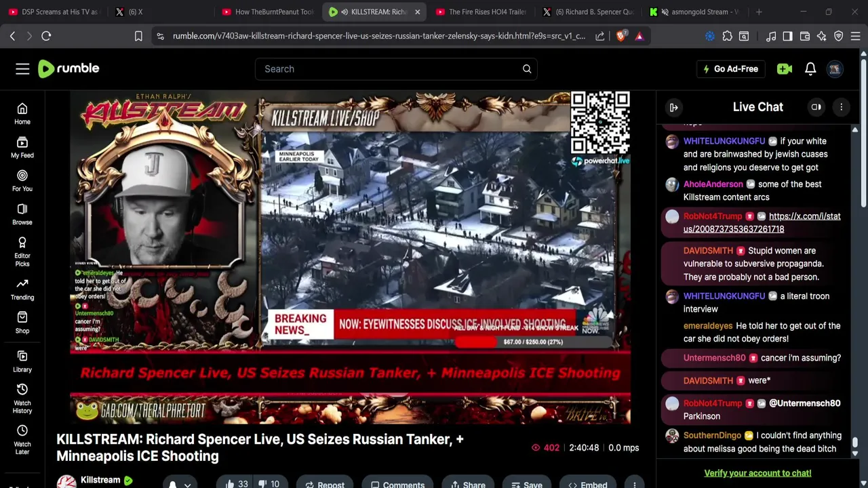This screenshot has height=488, width=868.
Task: Close the KILLSTREAM tab
Action: coord(417,12)
